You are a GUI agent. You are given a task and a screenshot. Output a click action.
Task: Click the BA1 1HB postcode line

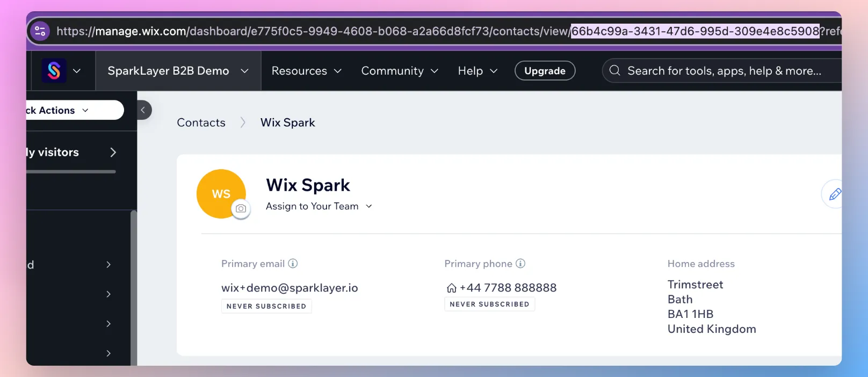(691, 314)
